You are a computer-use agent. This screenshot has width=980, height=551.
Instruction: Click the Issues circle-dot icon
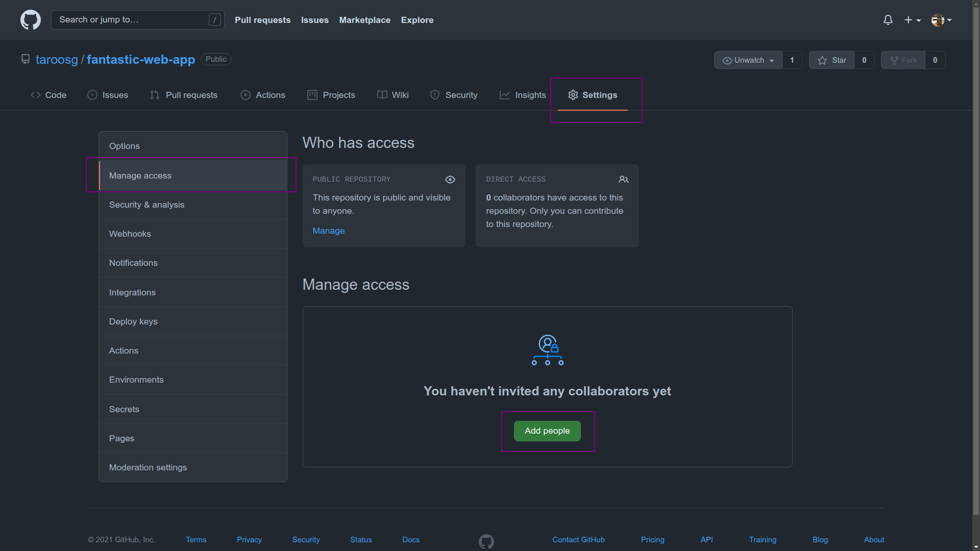92,95
